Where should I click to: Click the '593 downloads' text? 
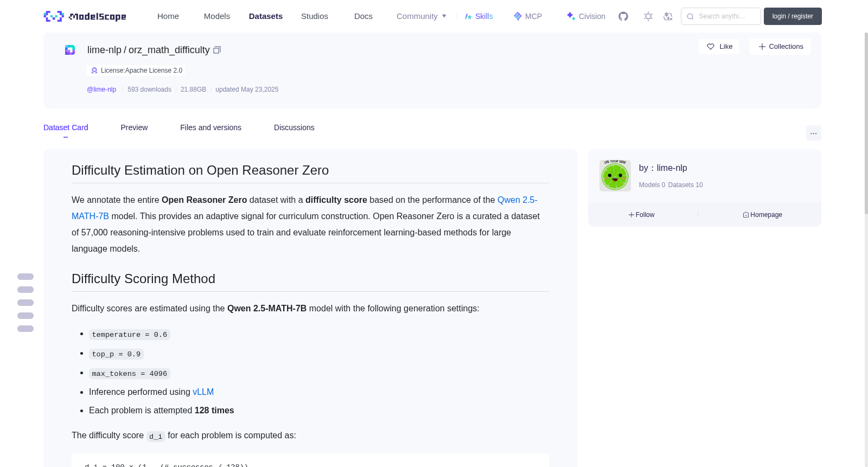coord(149,89)
